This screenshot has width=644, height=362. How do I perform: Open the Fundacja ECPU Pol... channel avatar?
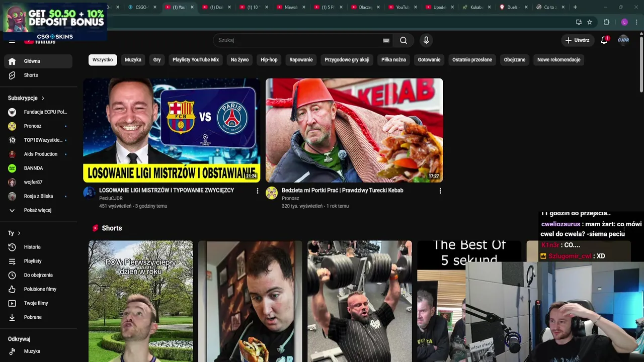point(12,112)
